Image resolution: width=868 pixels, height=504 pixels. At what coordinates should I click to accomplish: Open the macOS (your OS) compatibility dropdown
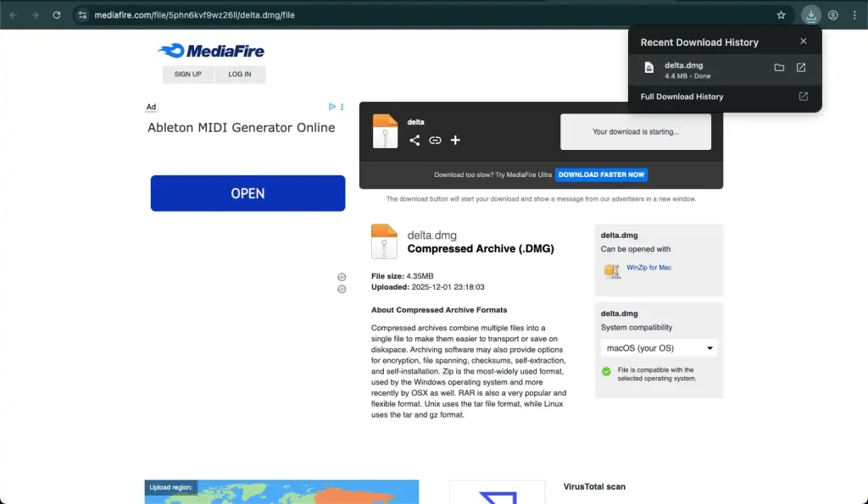[x=659, y=347]
